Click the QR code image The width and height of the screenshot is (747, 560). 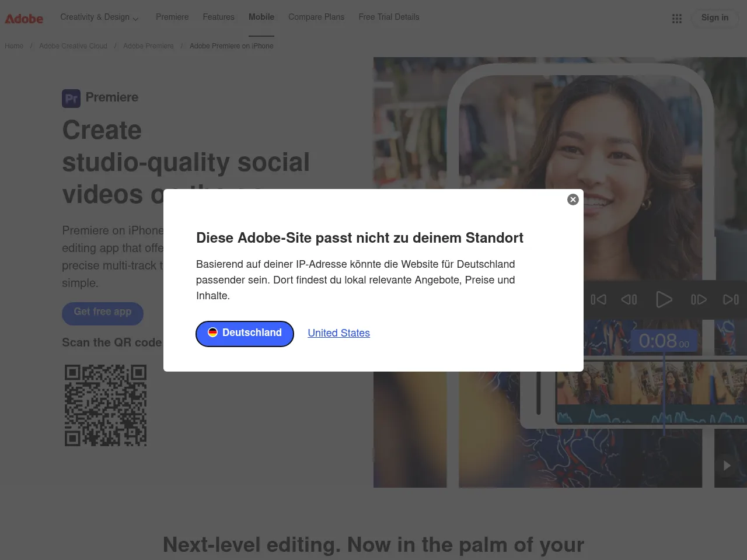point(106,405)
